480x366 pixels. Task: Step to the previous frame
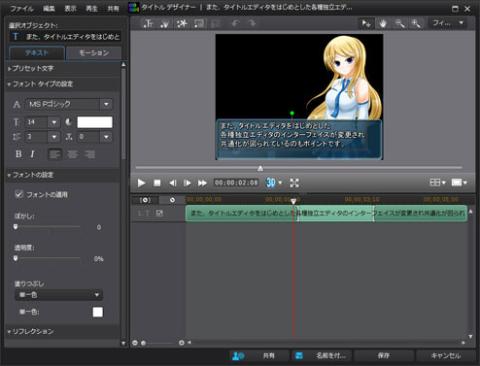pos(173,183)
